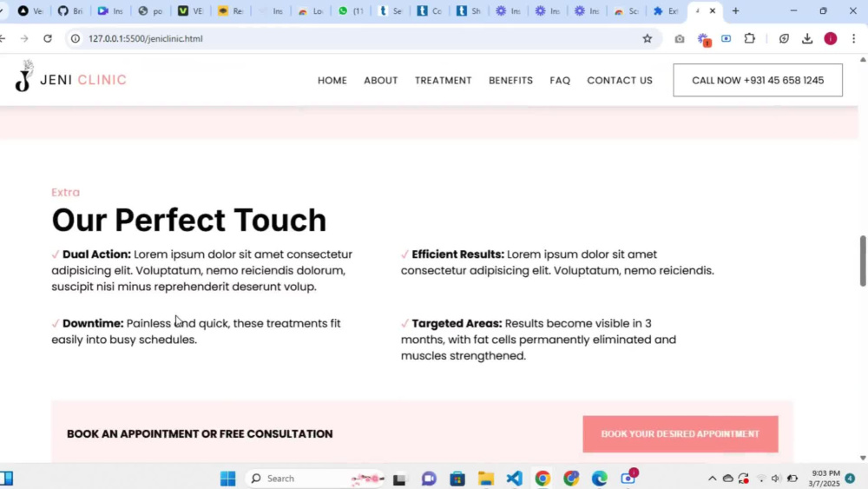This screenshot has width=868, height=489.
Task: Open the taskbar app with red badge
Action: click(628, 478)
